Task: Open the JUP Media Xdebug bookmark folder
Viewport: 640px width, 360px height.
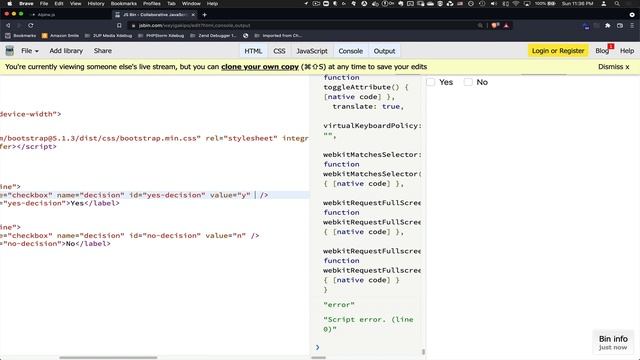Action: click(x=108, y=36)
